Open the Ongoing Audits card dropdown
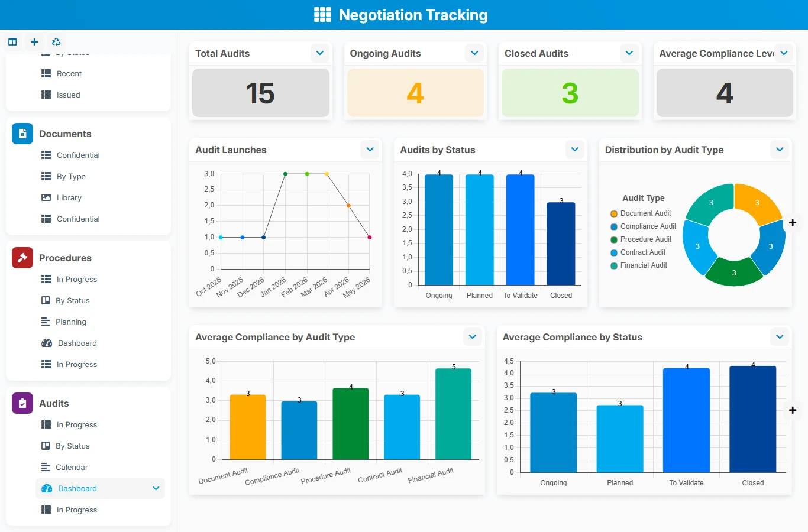This screenshot has width=808, height=532. point(474,53)
